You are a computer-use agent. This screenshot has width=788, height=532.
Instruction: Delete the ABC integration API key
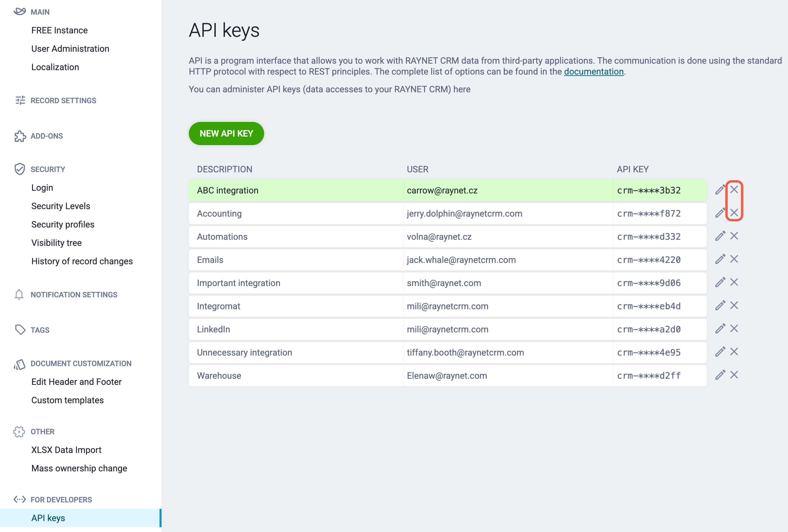pos(734,189)
